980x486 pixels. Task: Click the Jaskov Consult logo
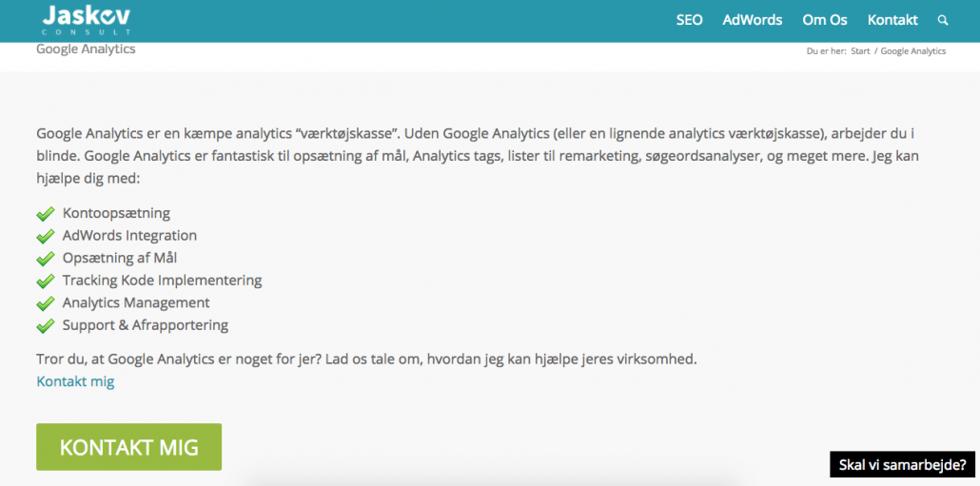[x=87, y=19]
